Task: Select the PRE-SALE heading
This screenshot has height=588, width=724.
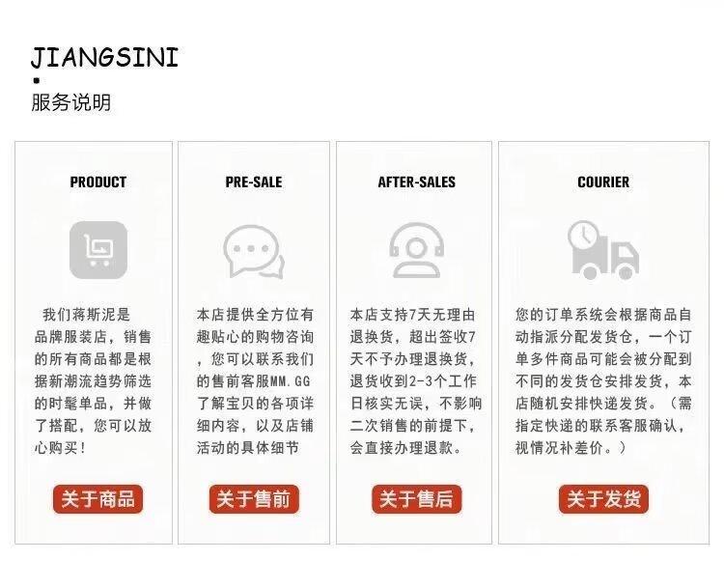Action: pyautogui.click(x=254, y=182)
